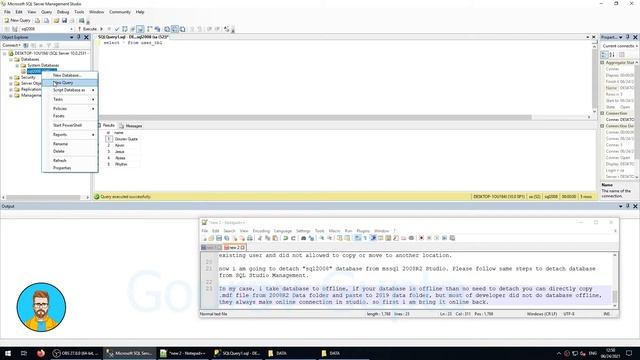Click the Firefox icon in taskbar

point(40,353)
